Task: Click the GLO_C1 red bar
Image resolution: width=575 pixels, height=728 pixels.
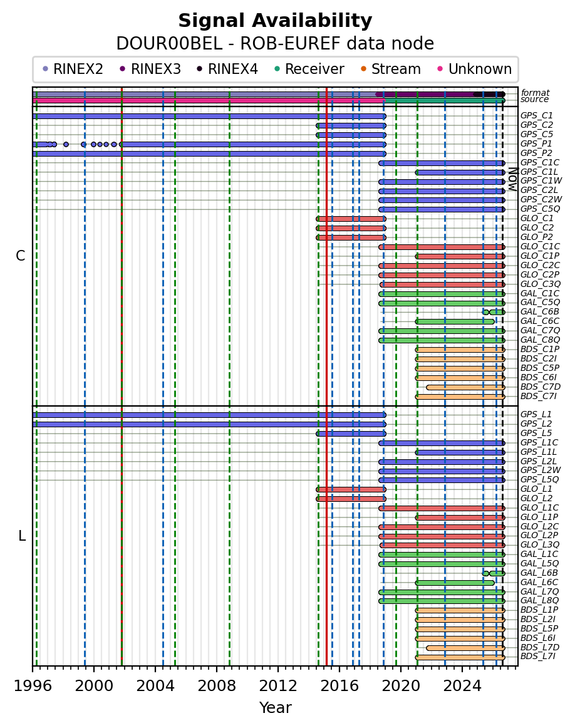Action: (351, 219)
